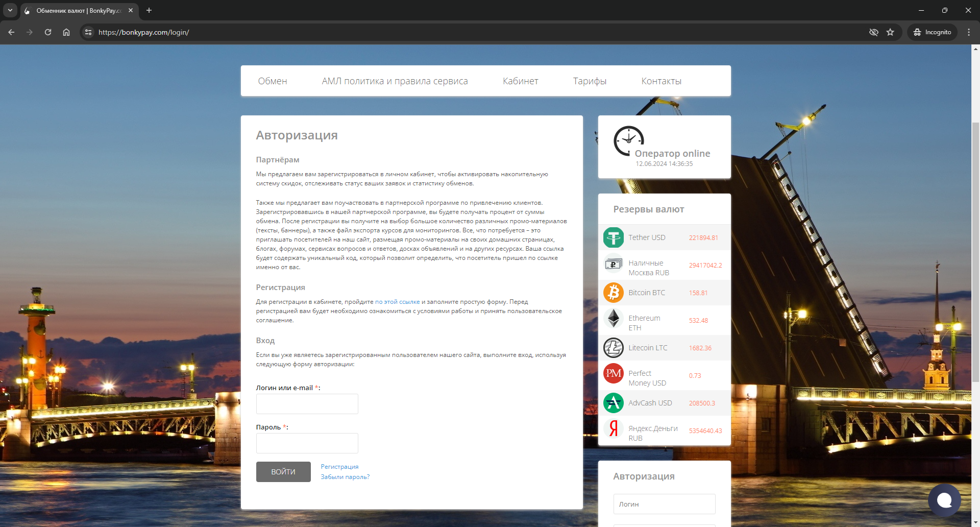Click the Tether USD currency icon
This screenshot has height=527, width=980.
[613, 237]
